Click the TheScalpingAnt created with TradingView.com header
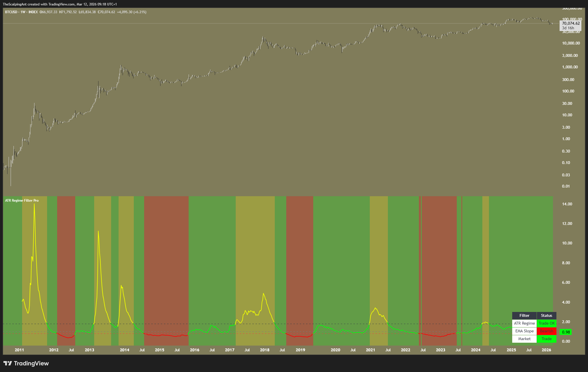Image resolution: width=588 pixels, height=372 pixels. click(60, 4)
